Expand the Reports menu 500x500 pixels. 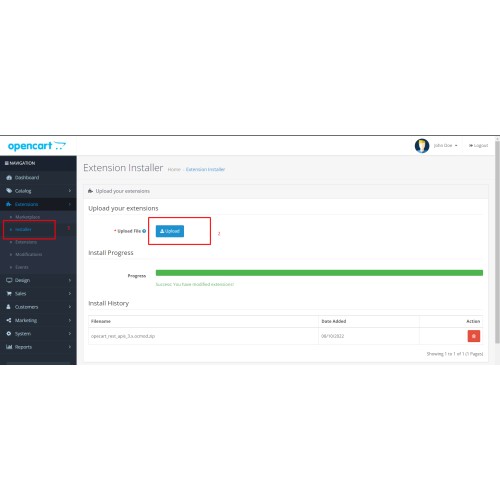(x=38, y=347)
